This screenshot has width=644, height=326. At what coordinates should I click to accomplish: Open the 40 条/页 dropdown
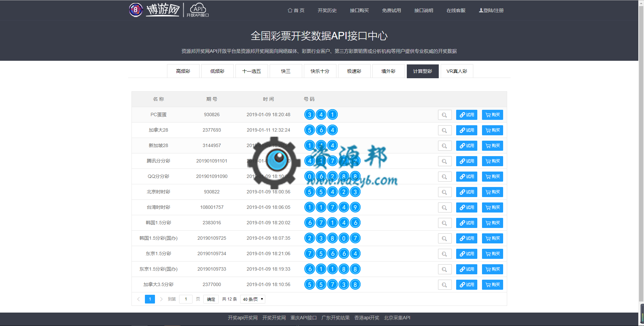click(x=253, y=299)
